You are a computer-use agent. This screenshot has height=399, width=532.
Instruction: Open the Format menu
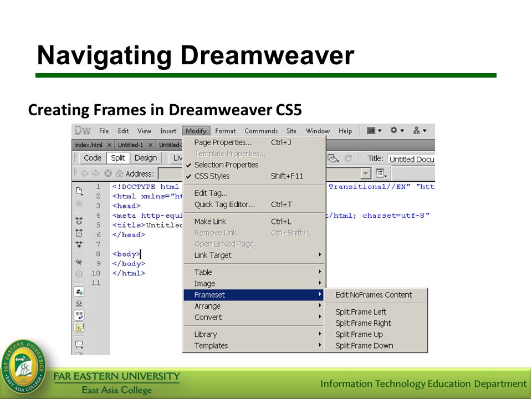[x=225, y=131]
